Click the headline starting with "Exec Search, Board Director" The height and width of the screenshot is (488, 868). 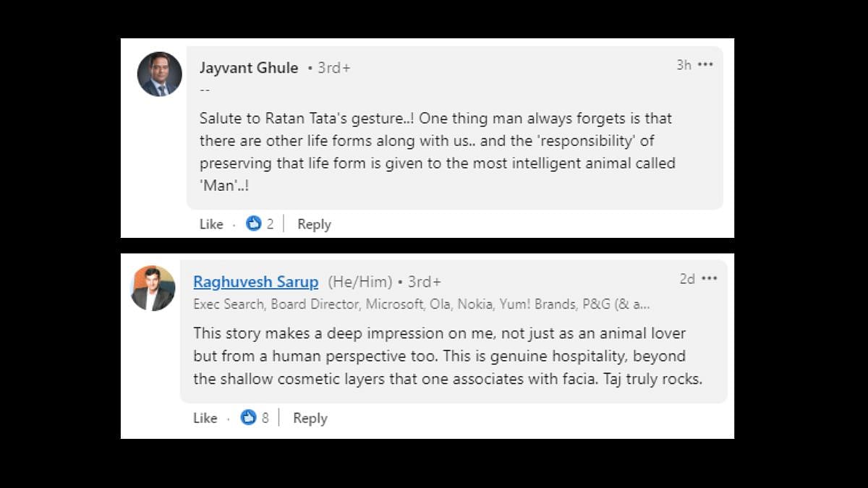click(x=421, y=304)
